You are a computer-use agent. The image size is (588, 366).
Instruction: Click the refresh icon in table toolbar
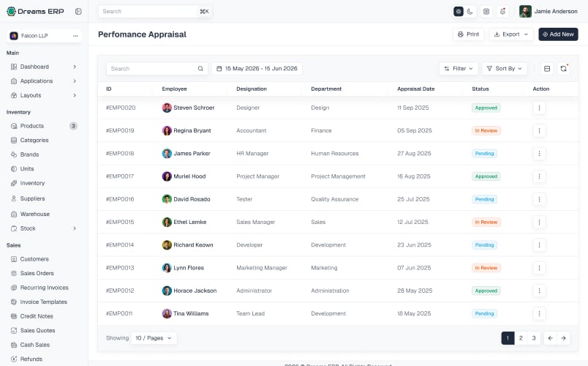tap(563, 69)
